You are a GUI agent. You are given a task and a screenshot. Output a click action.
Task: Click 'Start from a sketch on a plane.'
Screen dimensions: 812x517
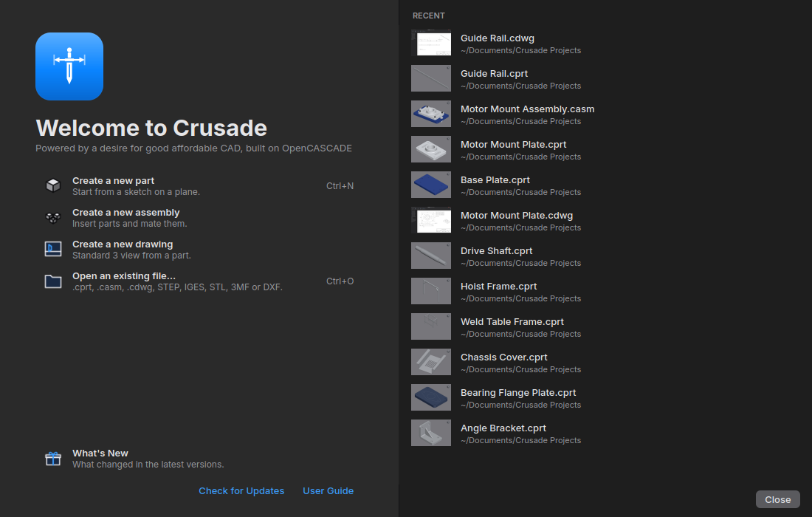pyautogui.click(x=137, y=192)
